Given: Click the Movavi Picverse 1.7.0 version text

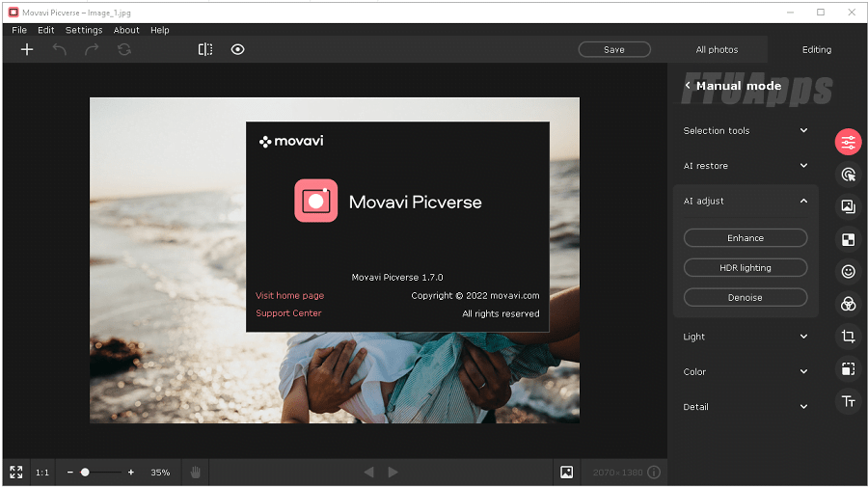Looking at the screenshot, I should click(x=397, y=278).
